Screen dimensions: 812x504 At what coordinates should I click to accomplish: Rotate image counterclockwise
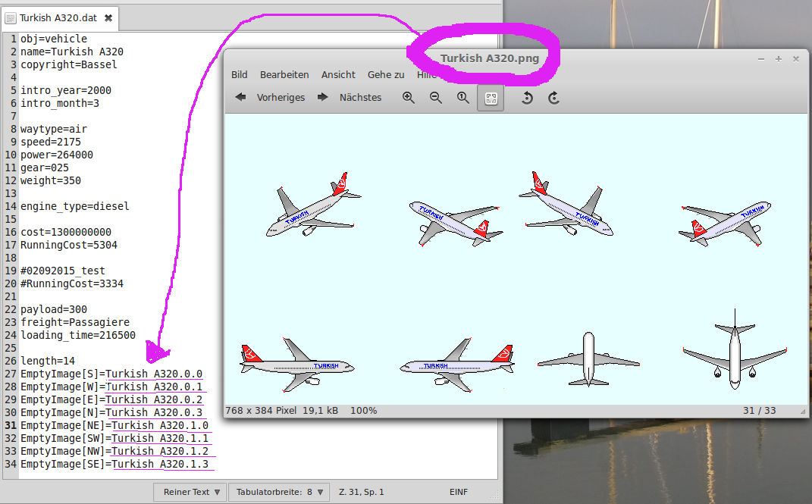[x=528, y=98]
